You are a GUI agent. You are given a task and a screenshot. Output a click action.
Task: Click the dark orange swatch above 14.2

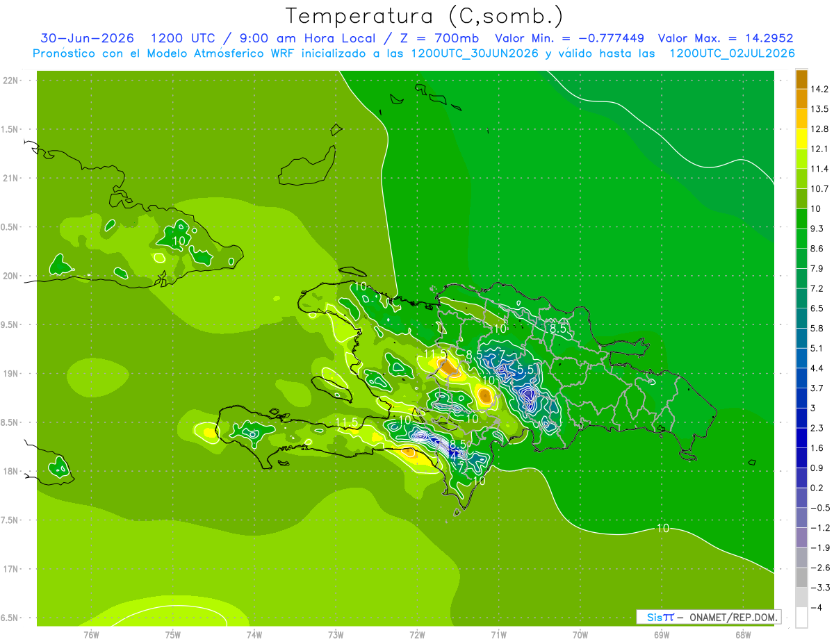(801, 79)
